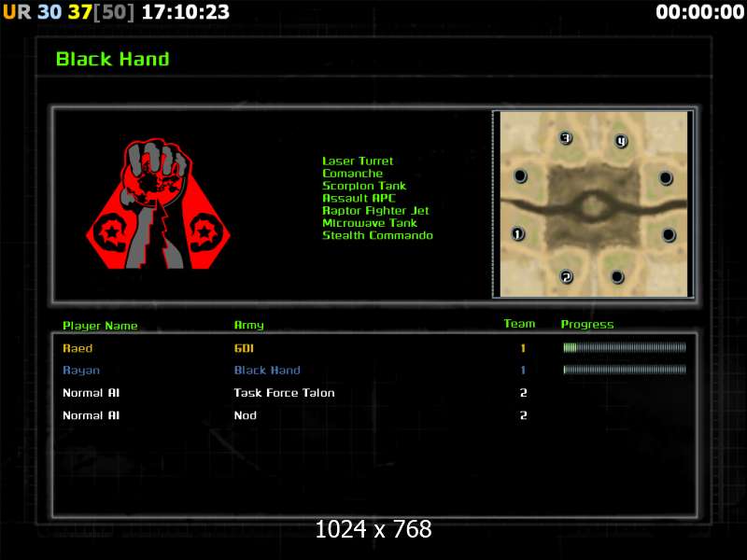Click team number in Task Force Talon row
Image resolution: width=747 pixels, height=560 pixels.
523,393
